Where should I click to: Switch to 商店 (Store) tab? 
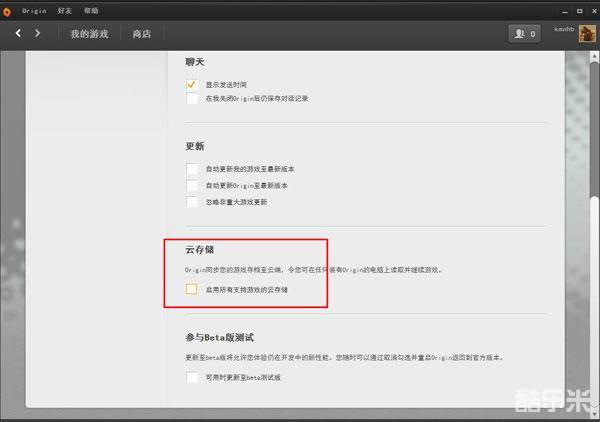142,33
